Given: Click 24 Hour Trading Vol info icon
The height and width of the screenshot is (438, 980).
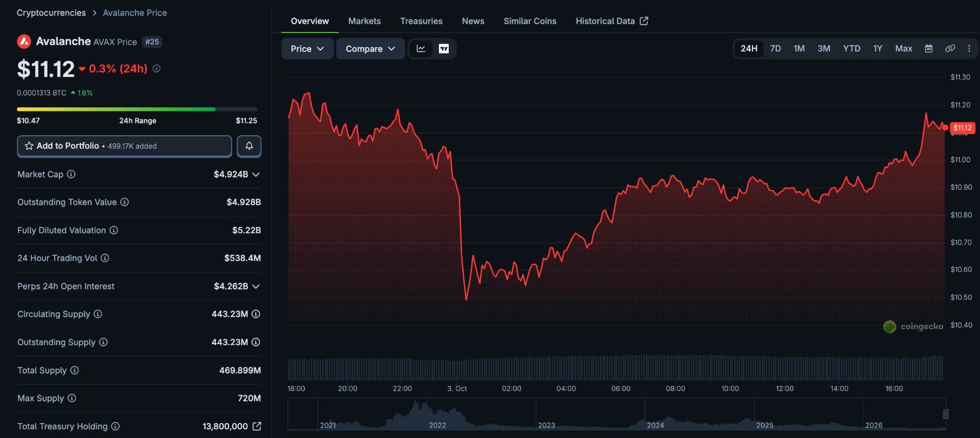Looking at the screenshot, I should (105, 258).
